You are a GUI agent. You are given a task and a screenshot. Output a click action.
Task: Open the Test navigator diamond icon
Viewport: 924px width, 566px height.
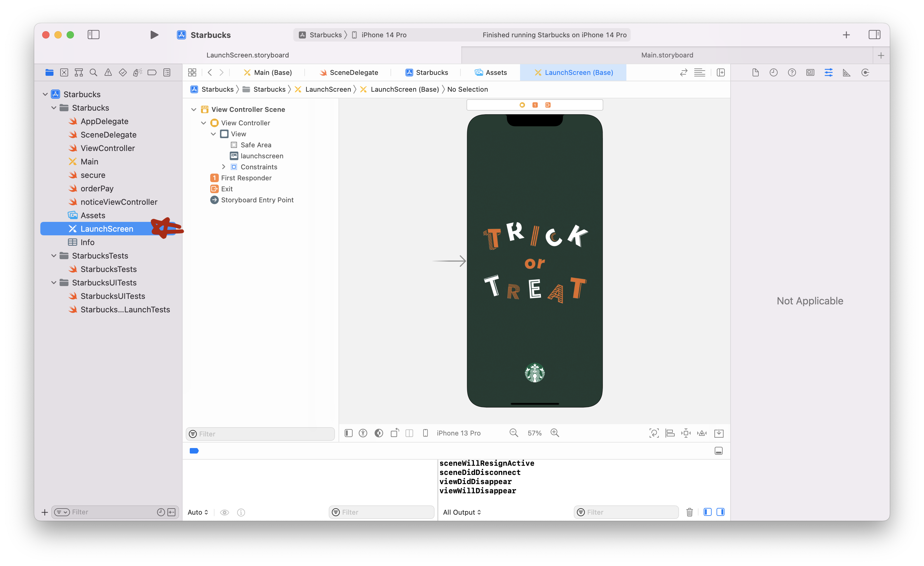123,72
